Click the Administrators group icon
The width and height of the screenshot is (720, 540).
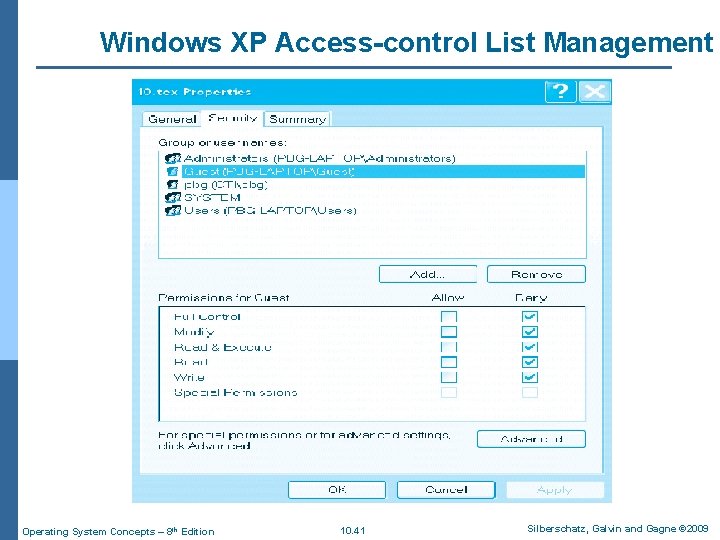173,159
